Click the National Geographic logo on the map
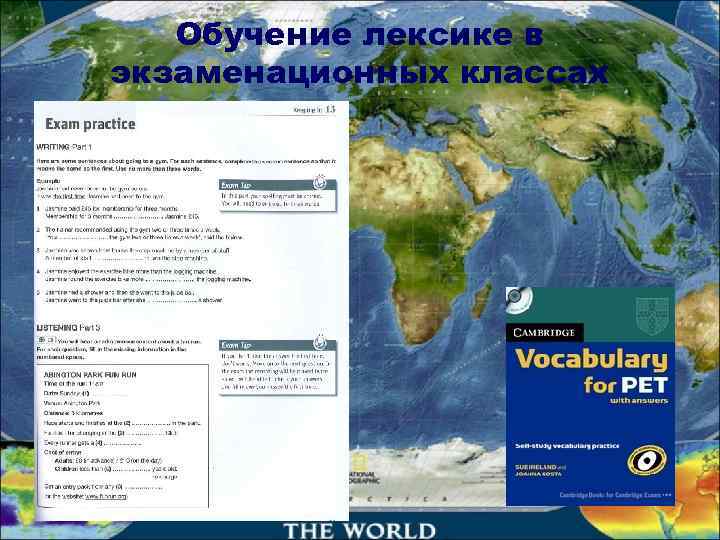This screenshot has width=720, height=540. pos(366,469)
